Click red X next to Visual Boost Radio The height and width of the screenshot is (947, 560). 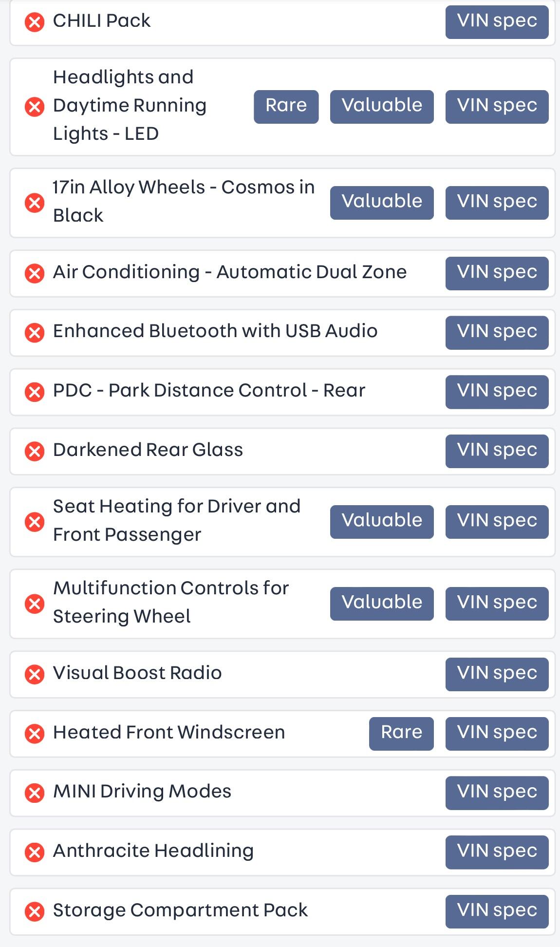[35, 674]
